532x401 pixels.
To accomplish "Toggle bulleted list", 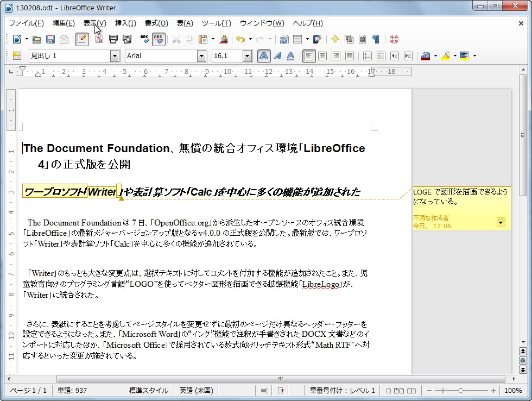I will 381,56.
